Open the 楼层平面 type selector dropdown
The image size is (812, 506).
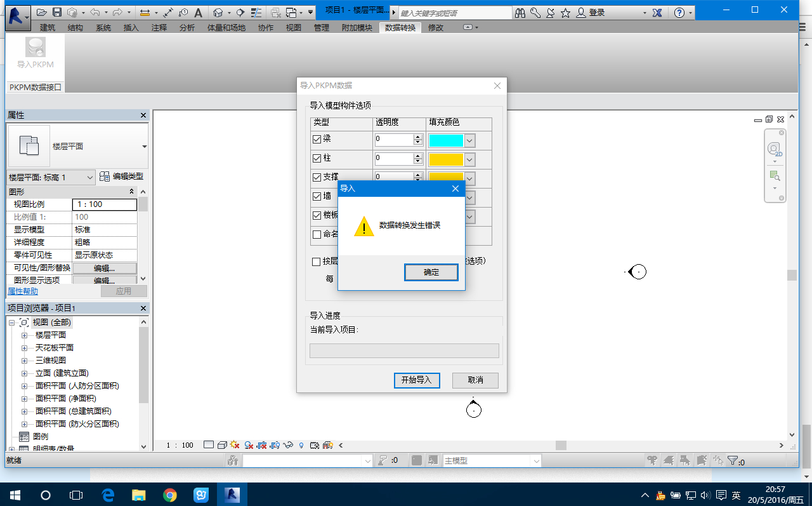(145, 147)
